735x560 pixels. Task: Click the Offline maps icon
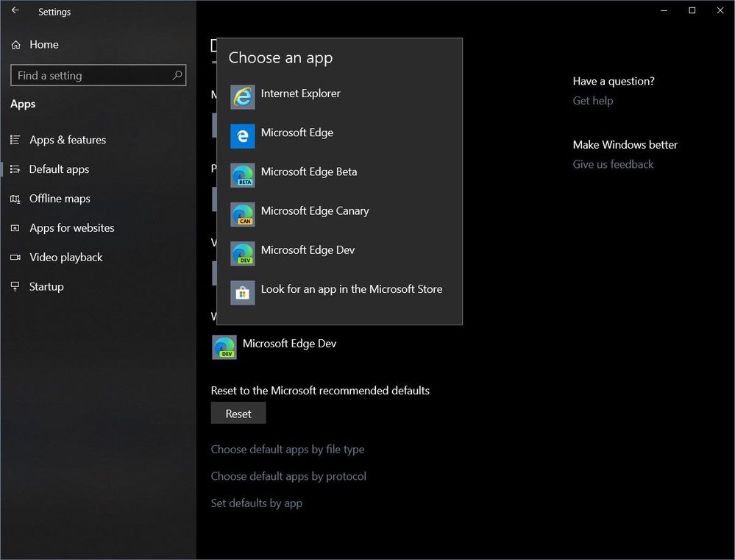pyautogui.click(x=15, y=199)
